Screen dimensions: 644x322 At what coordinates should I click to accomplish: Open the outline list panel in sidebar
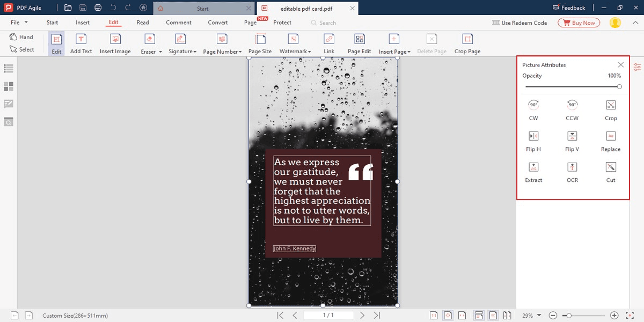(8, 69)
